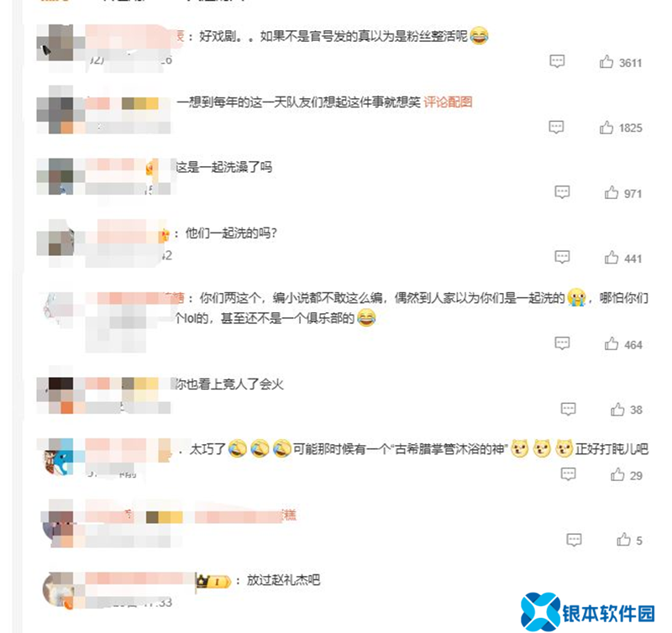Like the '这是一起洗澡了吗' comment
Viewport: 672px width, 633px height.
pyautogui.click(x=612, y=192)
